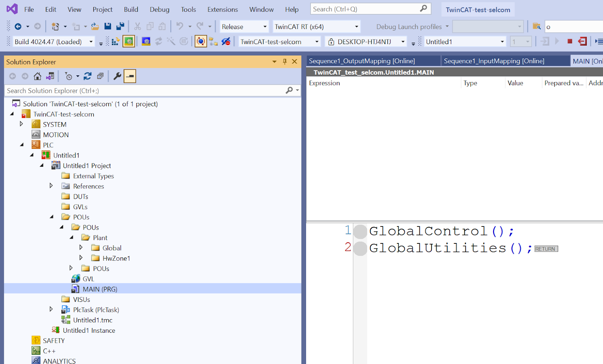
Task: Click the red PLC Logout icon
Action: (x=582, y=41)
